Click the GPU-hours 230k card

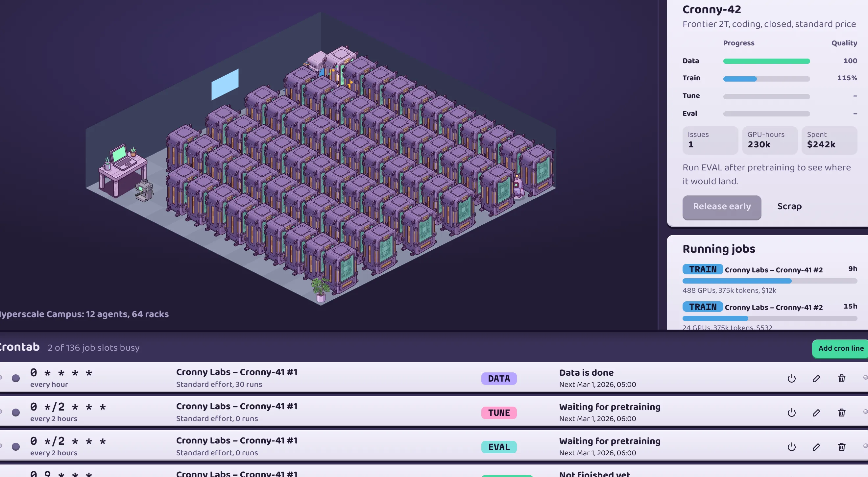click(770, 140)
